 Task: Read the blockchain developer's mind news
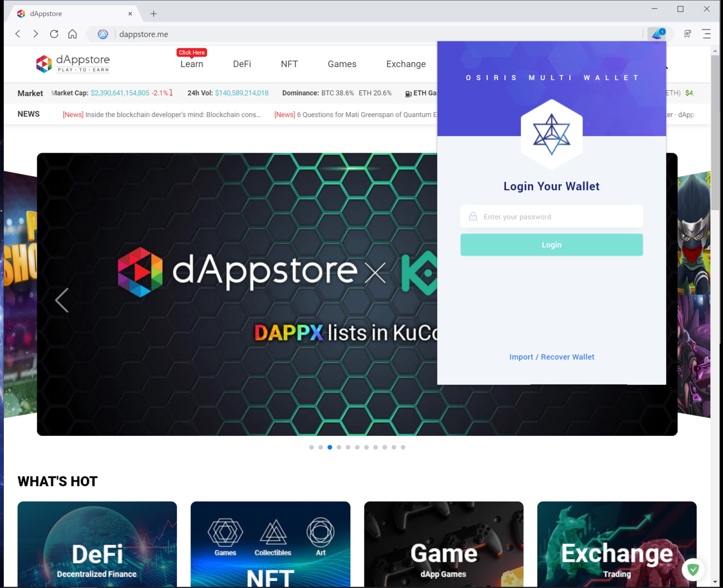[162, 115]
